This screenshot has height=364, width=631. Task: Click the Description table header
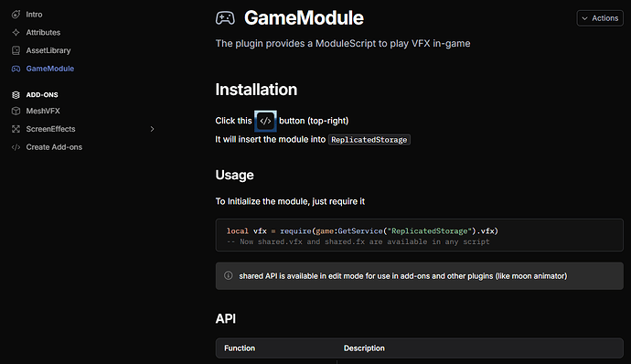coord(364,348)
